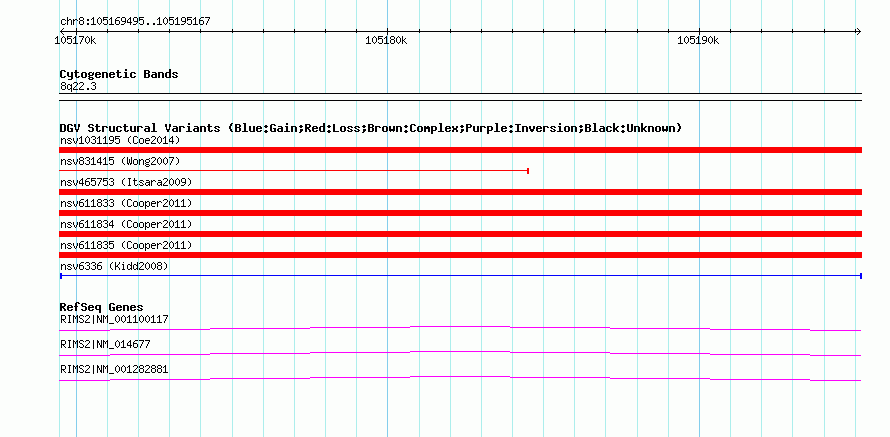The image size is (890, 437).
Task: Open gene label RIMS2|NM_001100117
Action: click(114, 320)
